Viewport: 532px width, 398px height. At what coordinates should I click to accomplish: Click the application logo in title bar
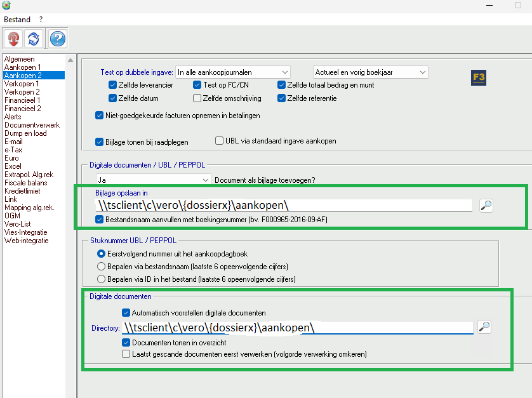coord(7,6)
